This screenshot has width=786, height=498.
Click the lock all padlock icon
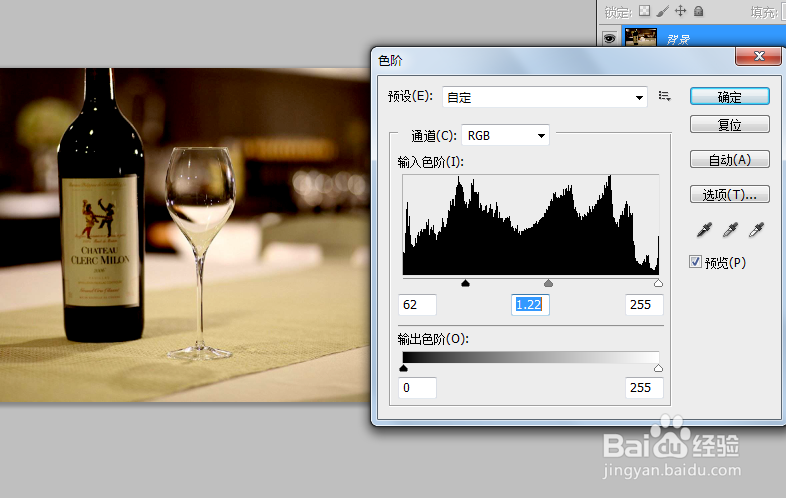click(698, 11)
